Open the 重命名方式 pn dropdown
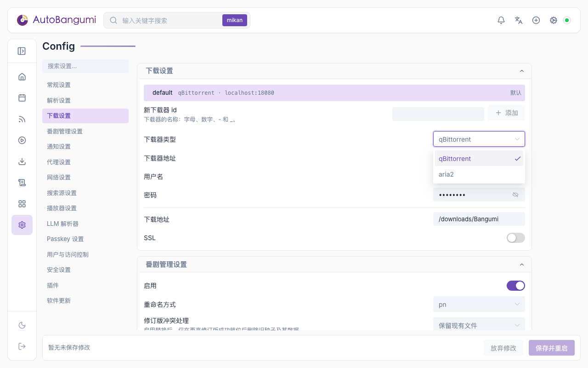Screen dimensions: 588x368 (479, 305)
